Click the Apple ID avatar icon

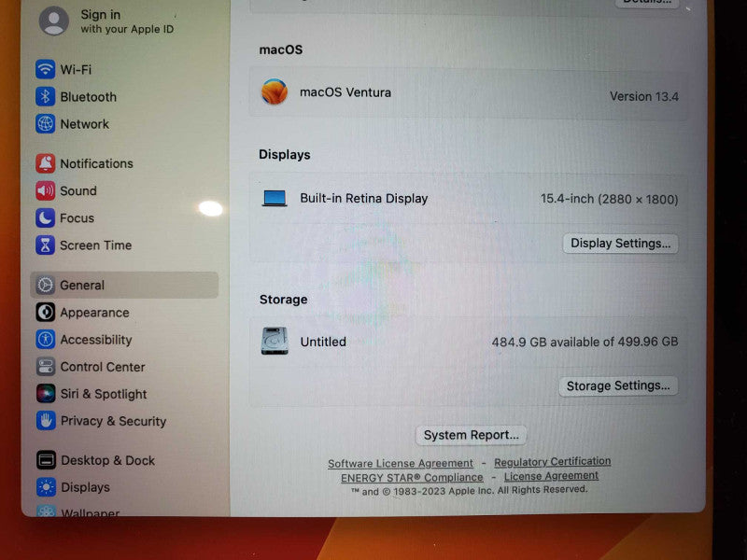tap(53, 21)
